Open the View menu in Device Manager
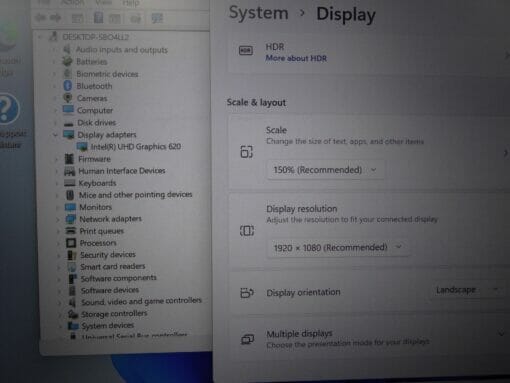Screen dimensions: 510x383 (x=104, y=3)
